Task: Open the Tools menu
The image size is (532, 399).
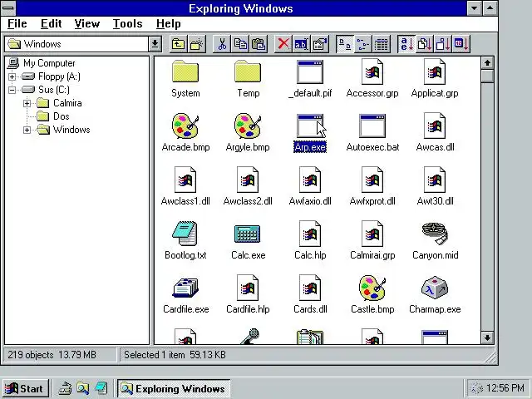Action: pos(127,24)
